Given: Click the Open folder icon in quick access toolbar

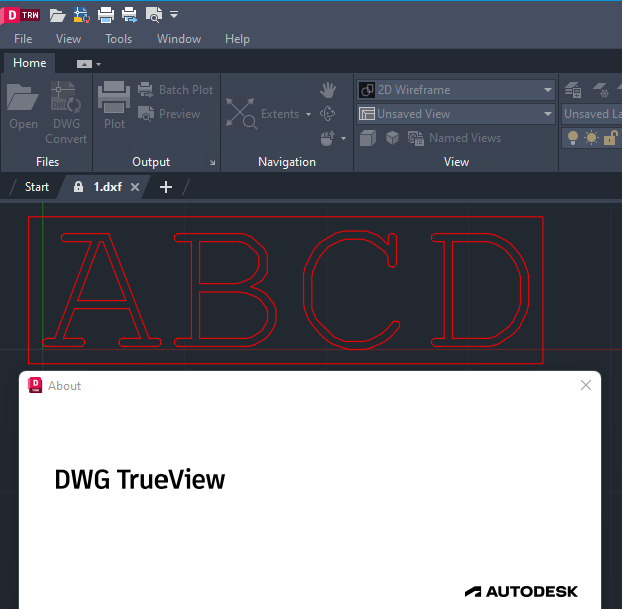Looking at the screenshot, I should (x=58, y=15).
